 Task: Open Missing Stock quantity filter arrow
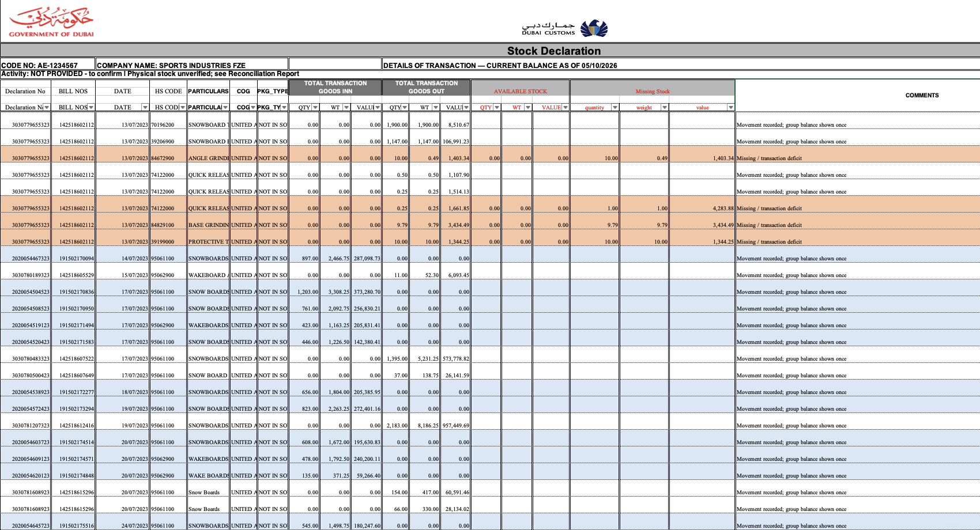click(x=615, y=107)
